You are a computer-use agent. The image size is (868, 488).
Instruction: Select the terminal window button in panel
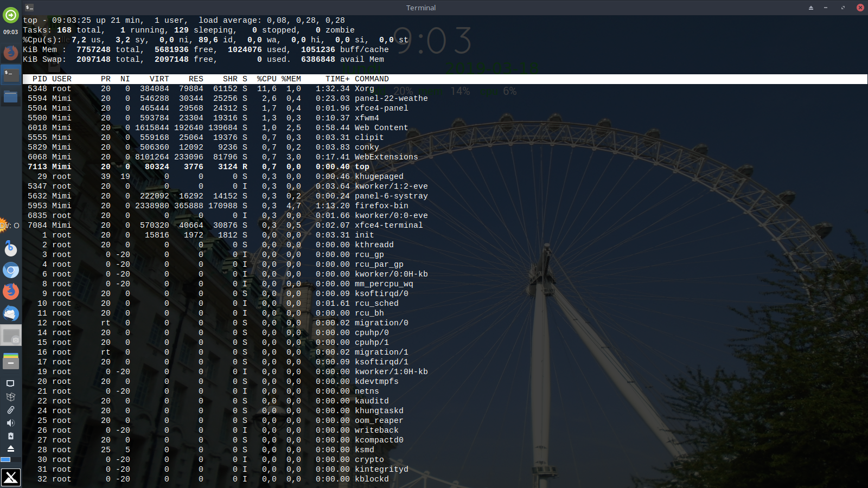pos(11,74)
